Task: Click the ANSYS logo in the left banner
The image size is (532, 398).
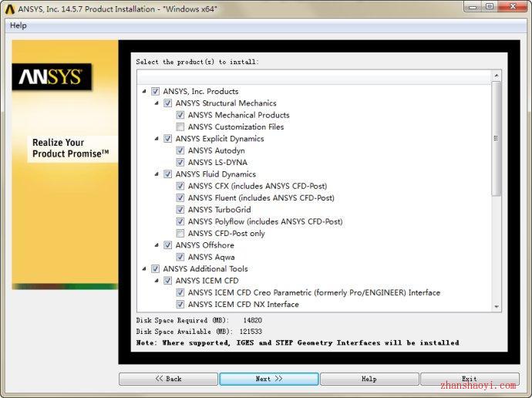Action: pos(52,77)
